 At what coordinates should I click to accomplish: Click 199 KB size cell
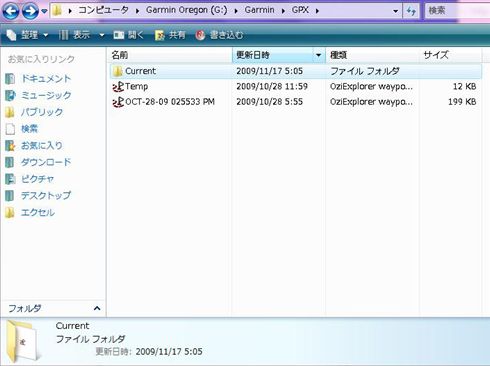[x=462, y=102]
